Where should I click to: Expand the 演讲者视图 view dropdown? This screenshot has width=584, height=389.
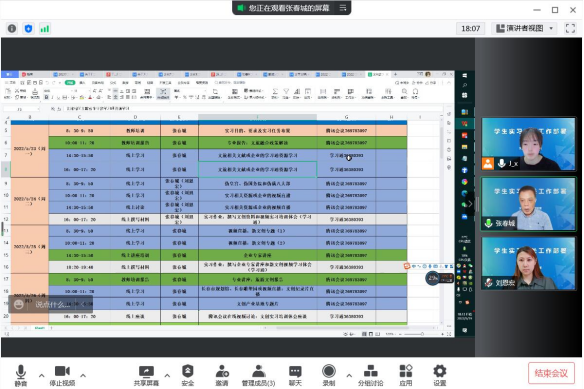[524, 28]
